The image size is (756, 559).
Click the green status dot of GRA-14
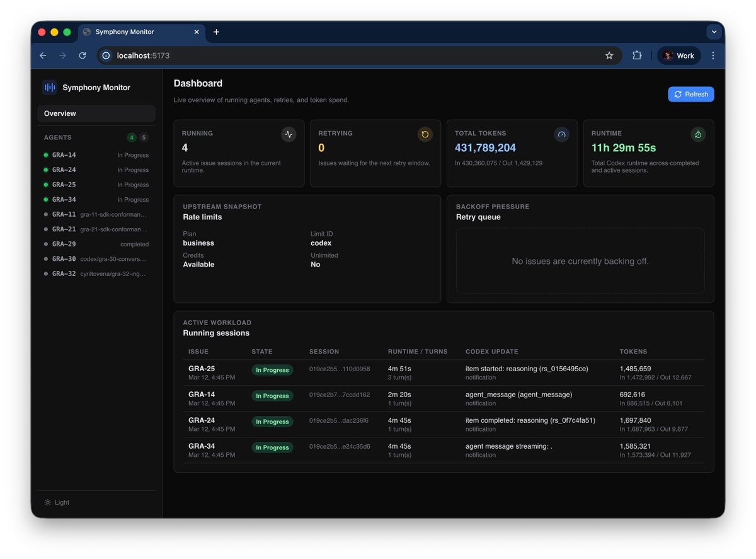[x=46, y=155]
